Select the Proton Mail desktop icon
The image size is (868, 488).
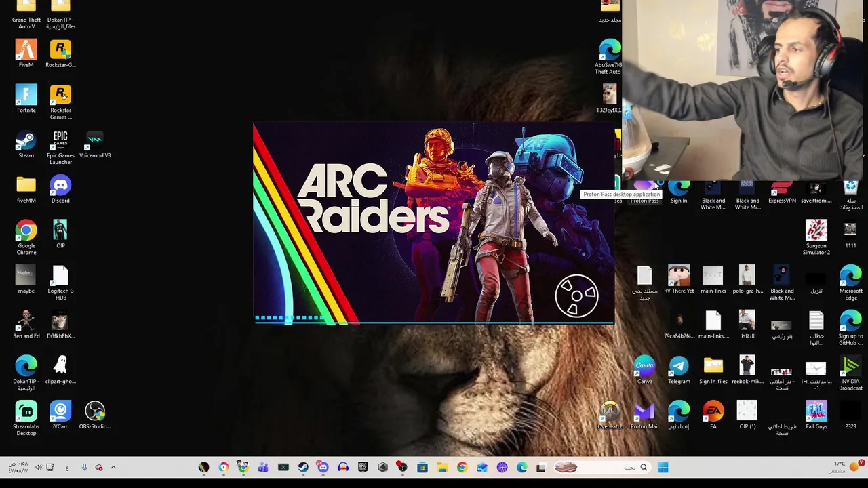tap(644, 415)
